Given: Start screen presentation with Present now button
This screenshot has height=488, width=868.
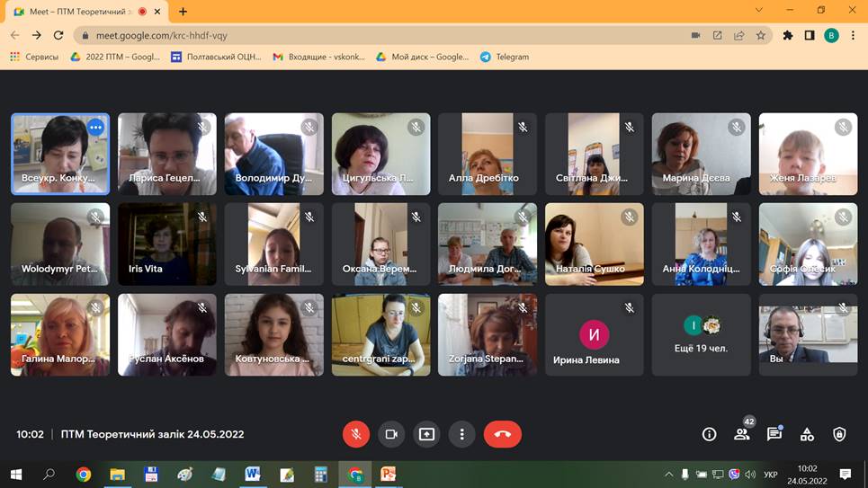Looking at the screenshot, I should pos(426,434).
